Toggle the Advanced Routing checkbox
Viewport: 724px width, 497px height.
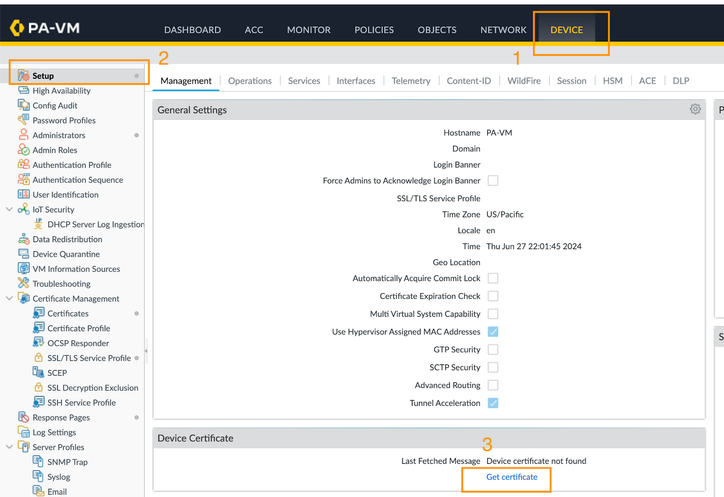493,385
